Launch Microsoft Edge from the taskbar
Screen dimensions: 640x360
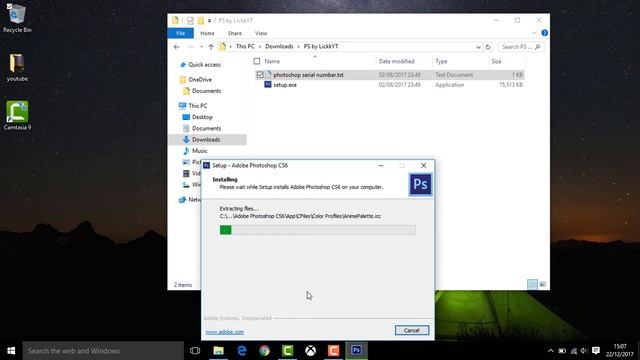(x=242, y=351)
